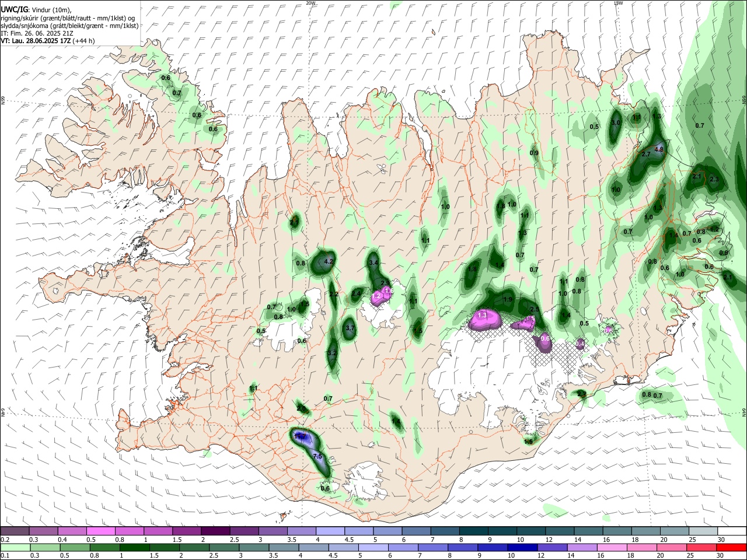Select the purple 1.5 snow legend swatch
The width and height of the screenshot is (747, 560).
[x=187, y=531]
